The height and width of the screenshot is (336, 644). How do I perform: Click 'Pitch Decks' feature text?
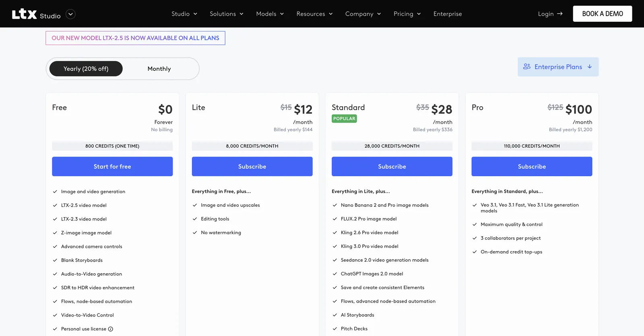pos(354,329)
